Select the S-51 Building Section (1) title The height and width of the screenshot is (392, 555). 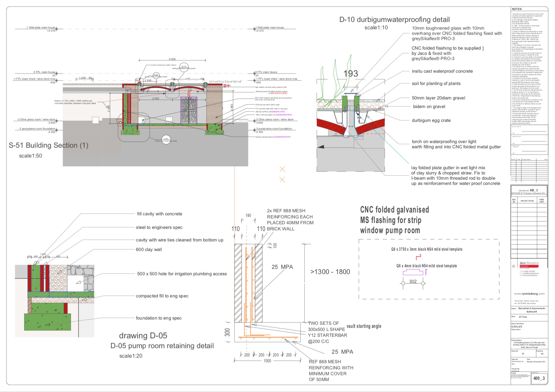[48, 145]
